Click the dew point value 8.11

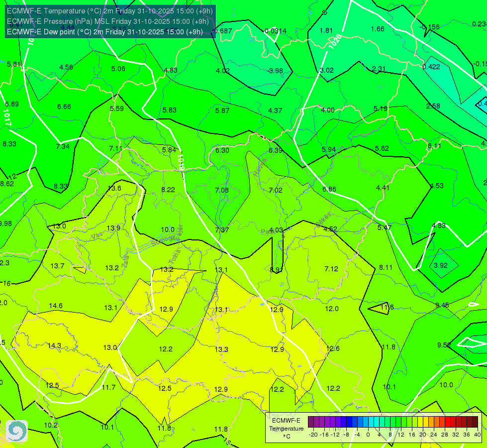point(386,267)
